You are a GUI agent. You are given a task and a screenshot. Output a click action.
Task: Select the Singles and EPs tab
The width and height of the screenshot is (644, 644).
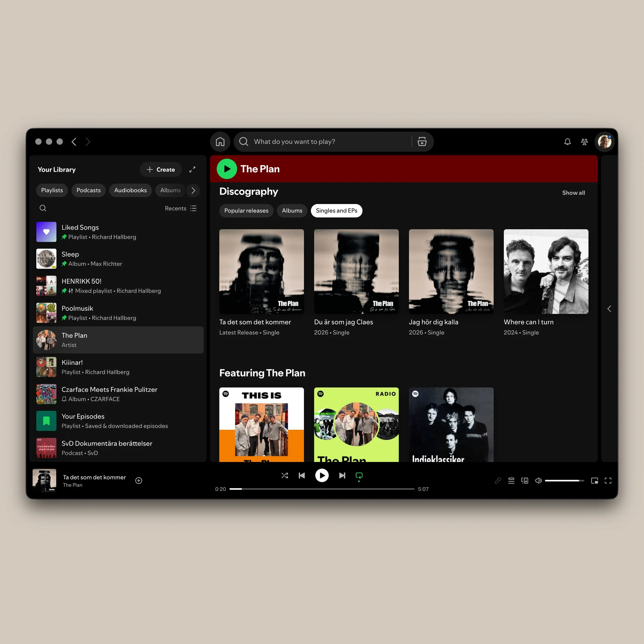[336, 211]
